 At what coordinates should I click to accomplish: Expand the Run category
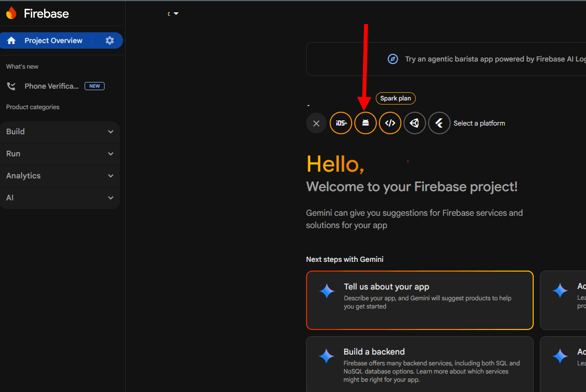(60, 154)
